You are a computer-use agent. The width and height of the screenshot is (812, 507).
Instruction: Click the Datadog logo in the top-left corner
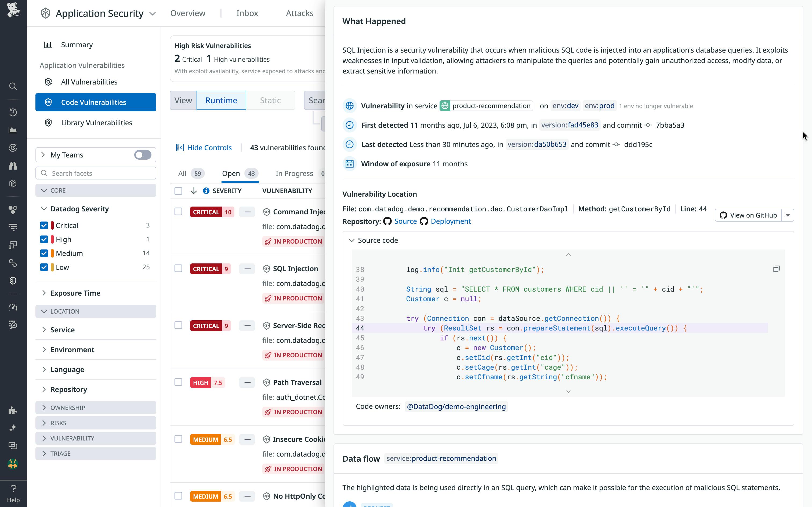pos(13,10)
